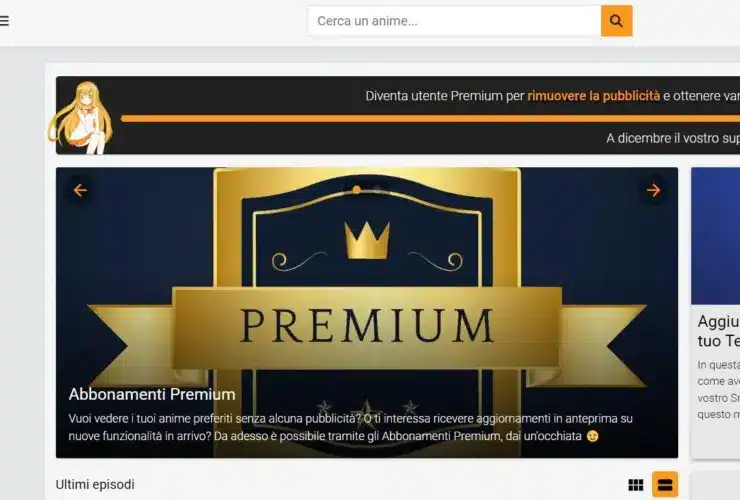
Task: Switch Ultimi episodi to list view
Action: coord(665,484)
